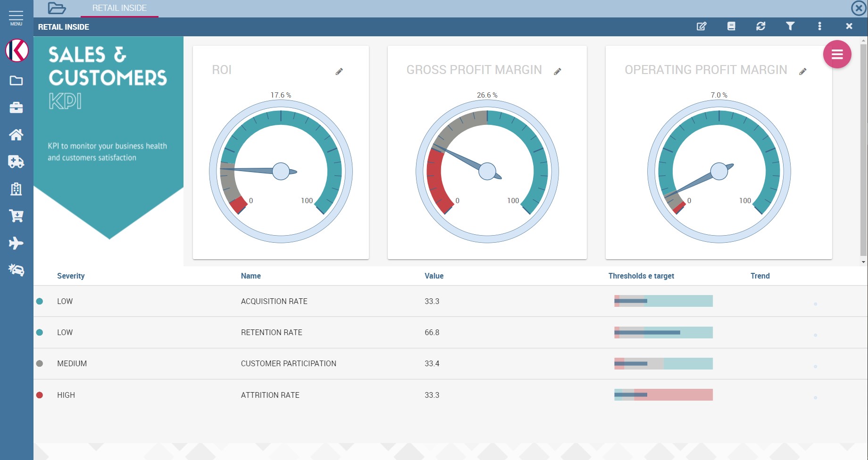868x460 pixels.
Task: Click the HIGH severity label
Action: [66, 395]
